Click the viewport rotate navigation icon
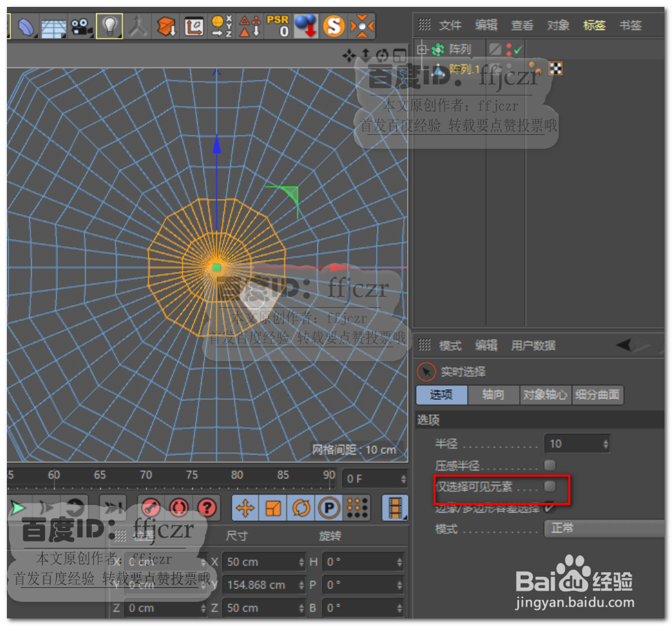672x626 pixels. (x=382, y=55)
